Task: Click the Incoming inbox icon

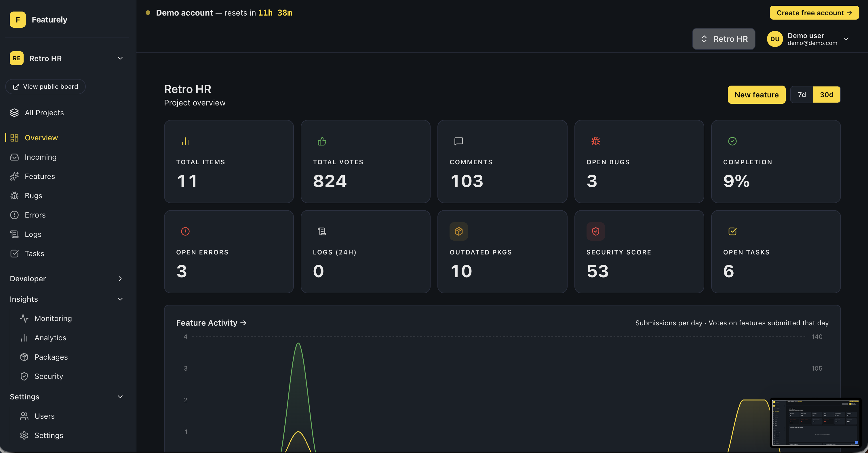Action: click(x=14, y=157)
